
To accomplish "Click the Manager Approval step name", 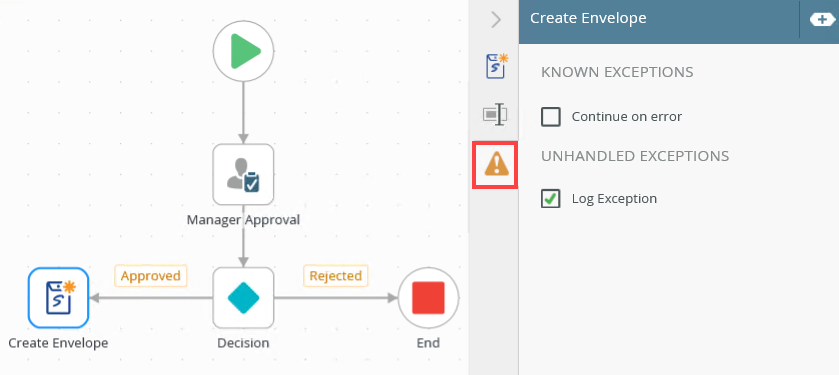I will [x=243, y=220].
